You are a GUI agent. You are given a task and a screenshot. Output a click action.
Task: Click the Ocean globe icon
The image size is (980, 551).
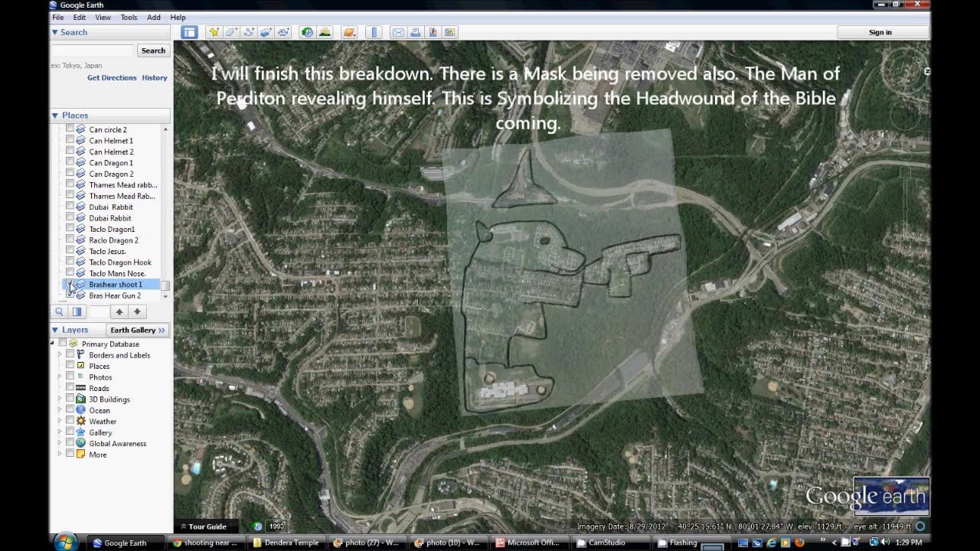pos(80,410)
